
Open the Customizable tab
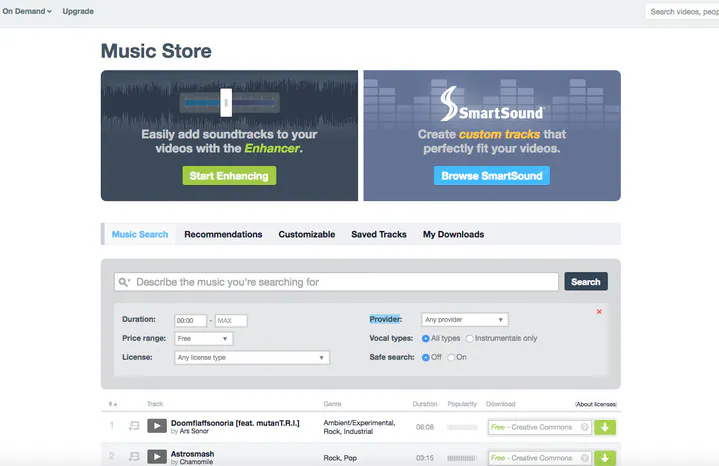click(307, 234)
